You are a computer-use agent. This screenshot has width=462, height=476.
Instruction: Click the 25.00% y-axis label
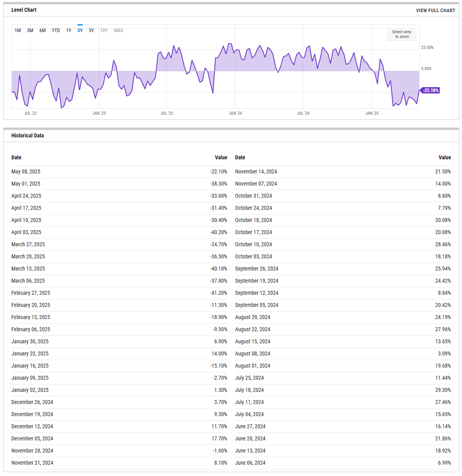point(427,47)
